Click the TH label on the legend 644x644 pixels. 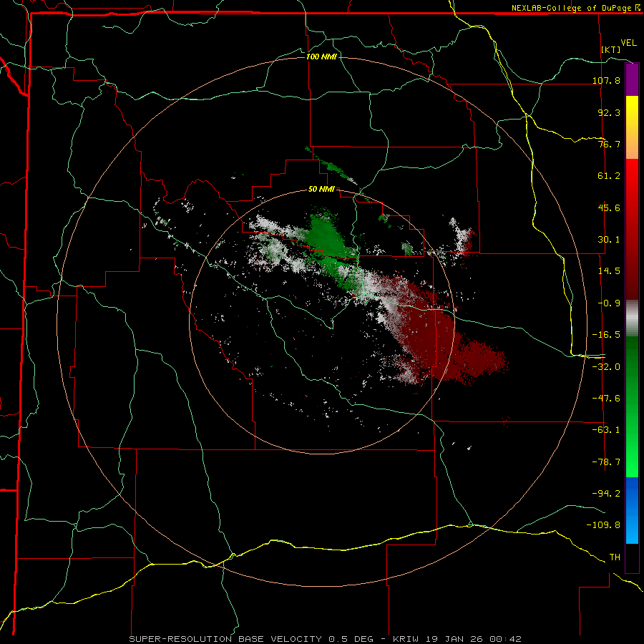615,557
